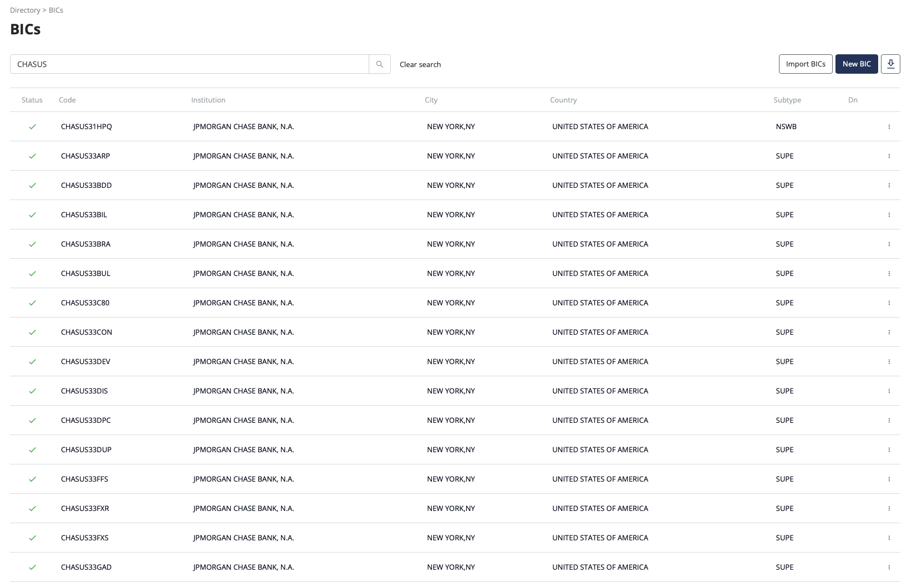
Task: Click status checkmark of CHASUS33C80 row
Action: pos(32,303)
